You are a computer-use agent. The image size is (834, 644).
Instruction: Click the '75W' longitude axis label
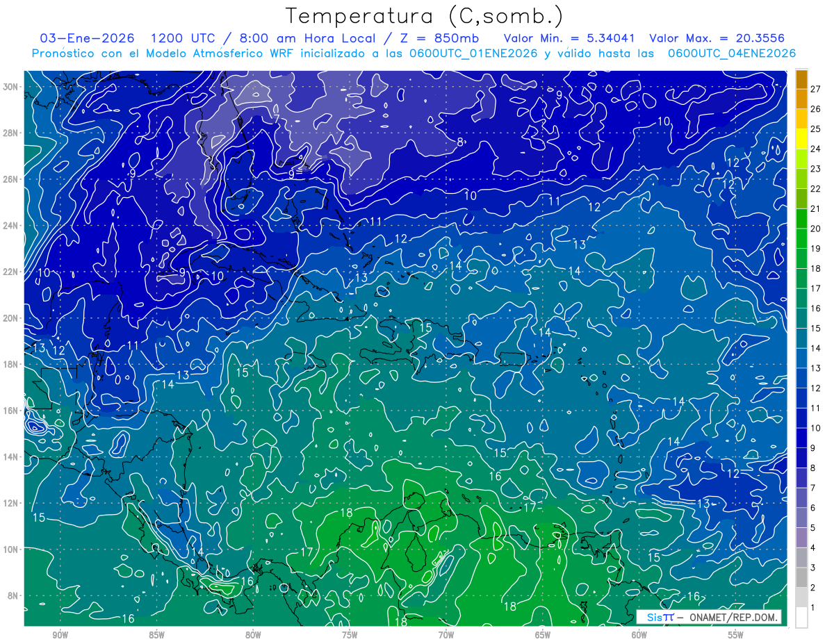click(350, 634)
